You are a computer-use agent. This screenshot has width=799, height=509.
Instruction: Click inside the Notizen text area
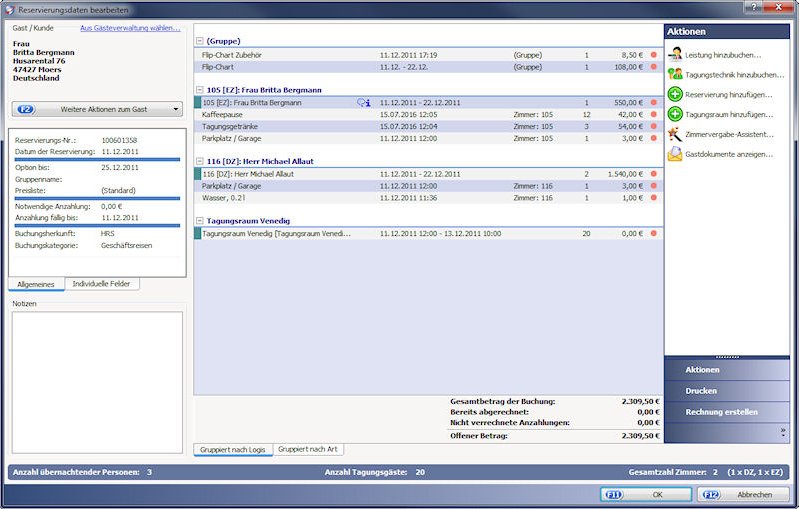97,382
